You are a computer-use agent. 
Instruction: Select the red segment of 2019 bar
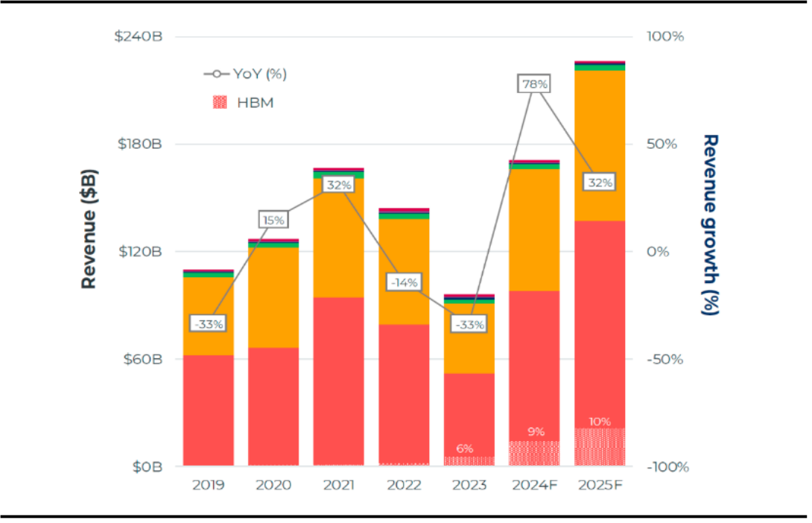[x=208, y=411]
